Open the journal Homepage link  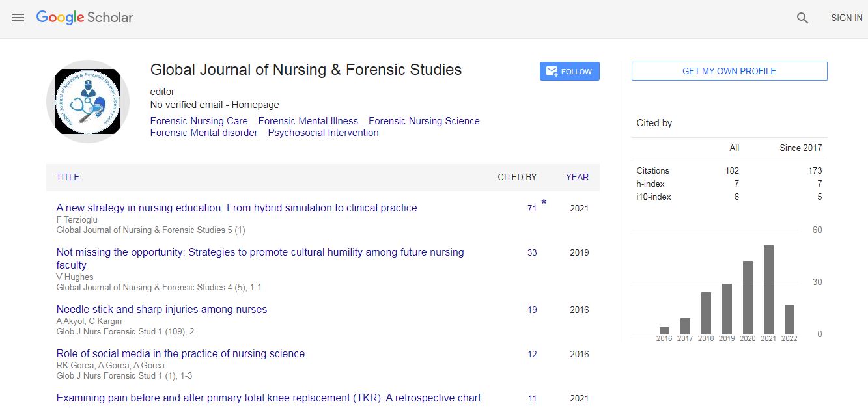pyautogui.click(x=255, y=105)
